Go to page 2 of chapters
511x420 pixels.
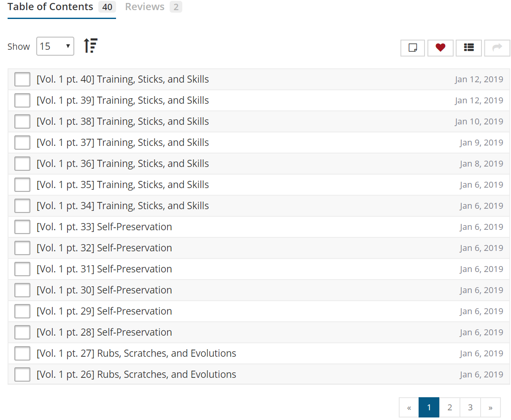click(x=449, y=407)
